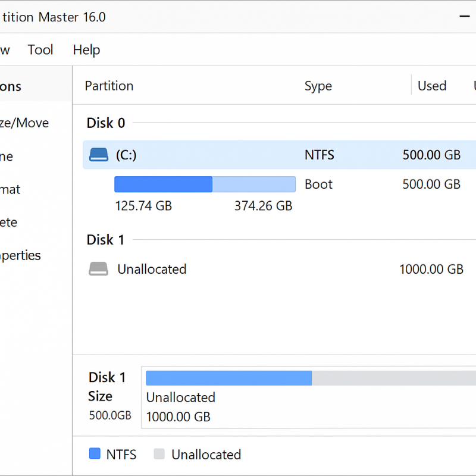
Task: Click the gray Unallocated legend swatch
Action: click(x=159, y=454)
